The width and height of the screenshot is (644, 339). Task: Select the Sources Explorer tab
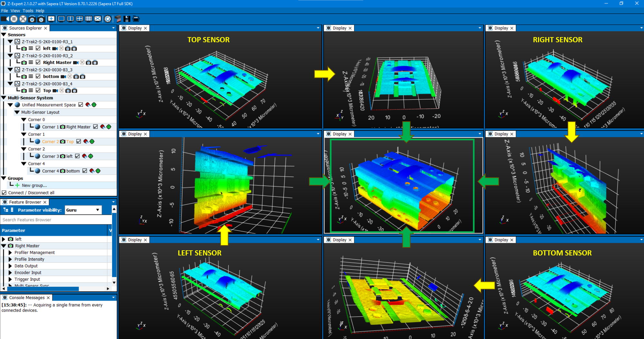[25, 28]
